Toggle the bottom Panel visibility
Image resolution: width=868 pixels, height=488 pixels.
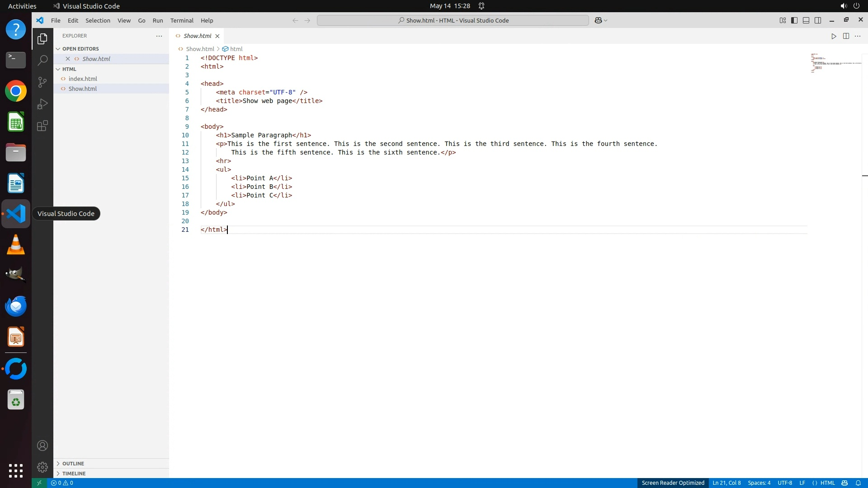(806, 20)
